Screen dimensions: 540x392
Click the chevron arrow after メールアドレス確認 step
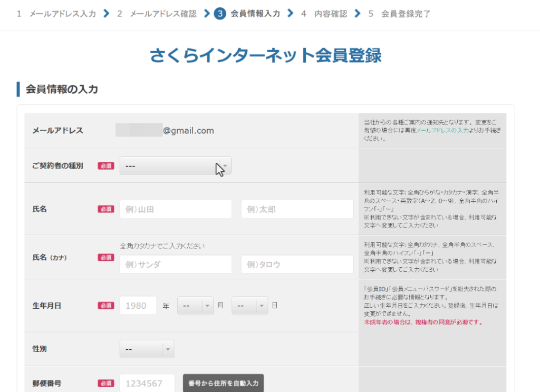click(x=206, y=14)
